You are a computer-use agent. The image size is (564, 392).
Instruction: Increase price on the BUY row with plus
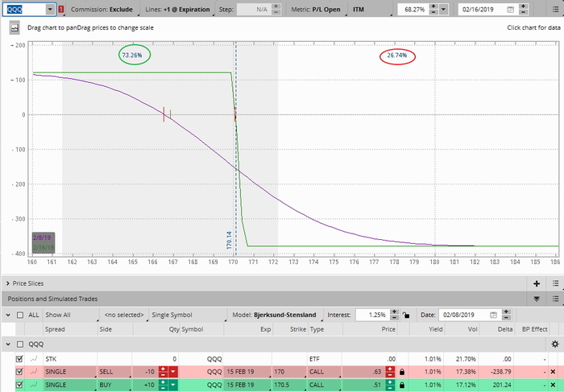click(x=390, y=382)
